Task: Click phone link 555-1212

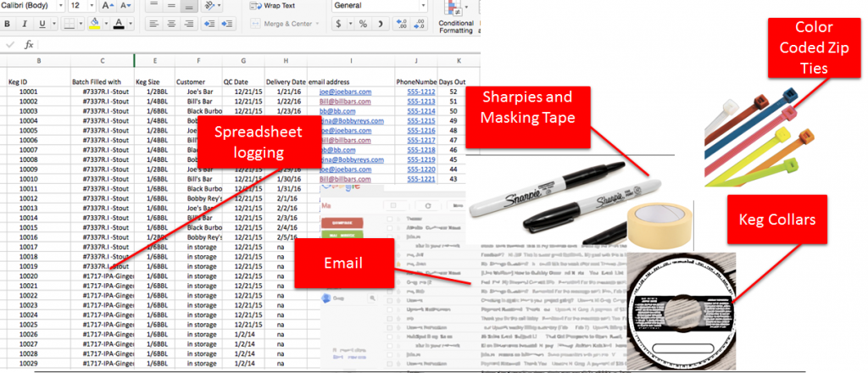Action: pos(421,92)
